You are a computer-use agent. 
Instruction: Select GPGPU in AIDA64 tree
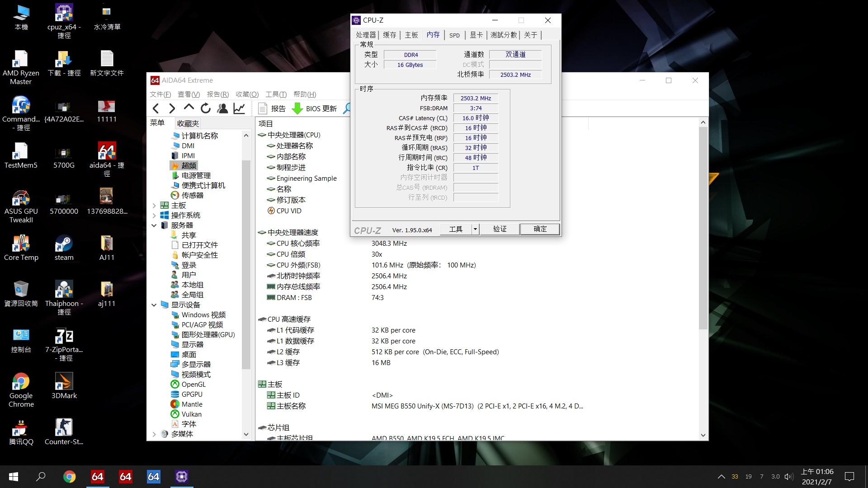(187, 394)
